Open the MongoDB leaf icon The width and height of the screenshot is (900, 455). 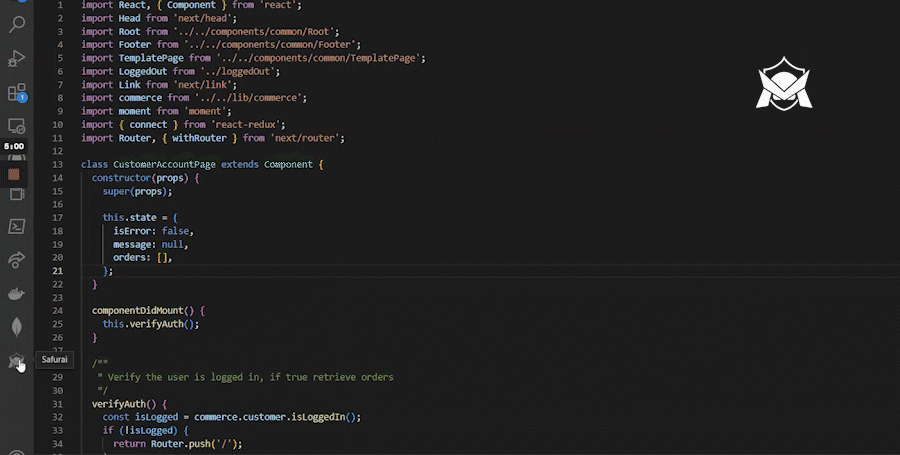pyautogui.click(x=17, y=327)
